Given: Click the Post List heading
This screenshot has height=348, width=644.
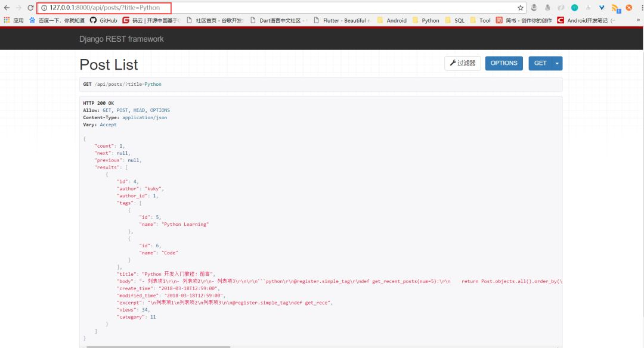Looking at the screenshot, I should tap(109, 65).
